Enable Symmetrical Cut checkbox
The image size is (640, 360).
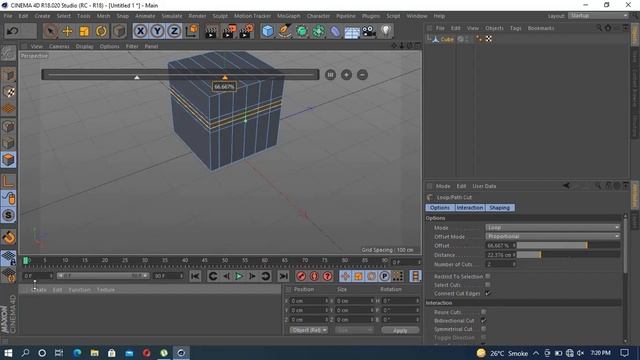pyautogui.click(x=483, y=329)
